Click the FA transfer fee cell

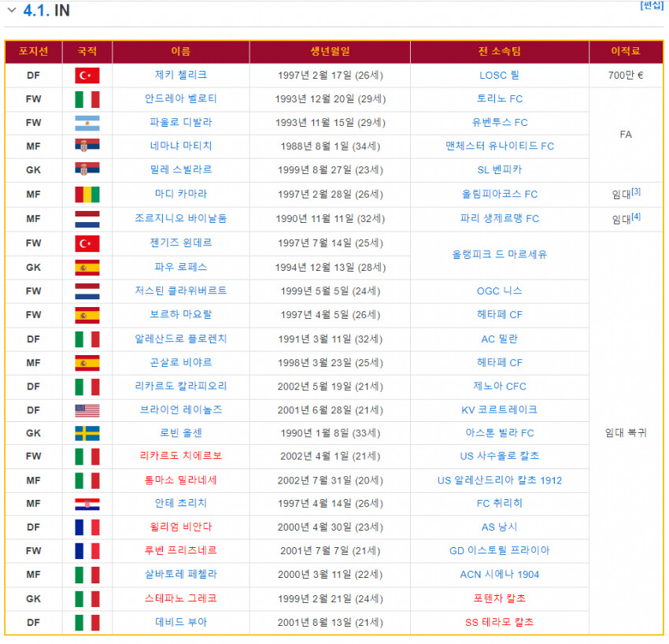626,135
